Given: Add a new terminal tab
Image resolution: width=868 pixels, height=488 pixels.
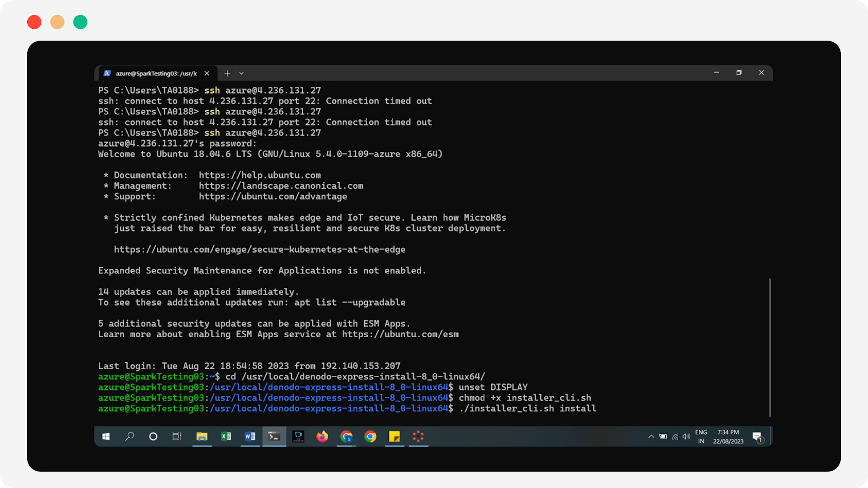Looking at the screenshot, I should [x=227, y=73].
